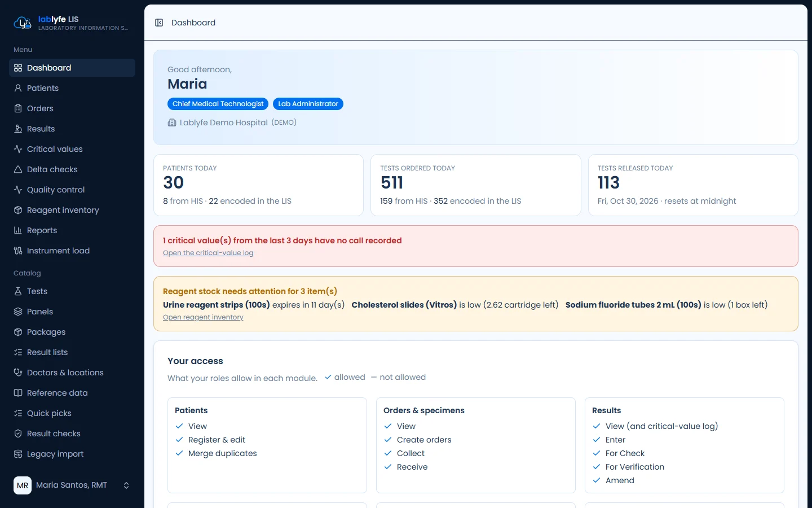Open the Patients menu item
This screenshot has width=812, height=508.
pyautogui.click(x=72, y=88)
